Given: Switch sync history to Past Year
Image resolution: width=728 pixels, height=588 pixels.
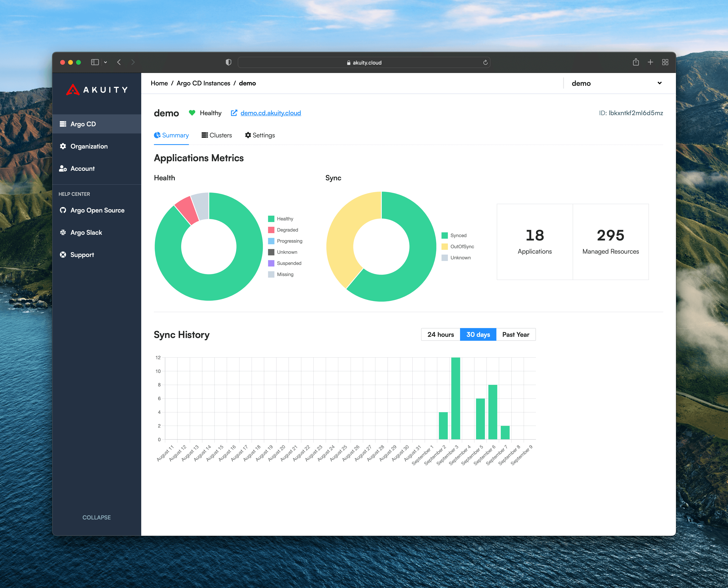Looking at the screenshot, I should (x=516, y=334).
